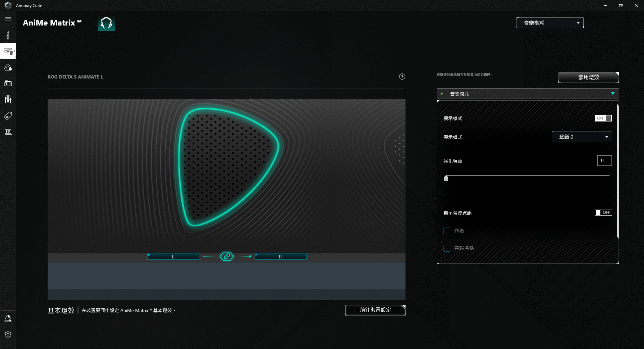Open the Game Library folder icon
The image size is (644, 349).
(x=8, y=83)
